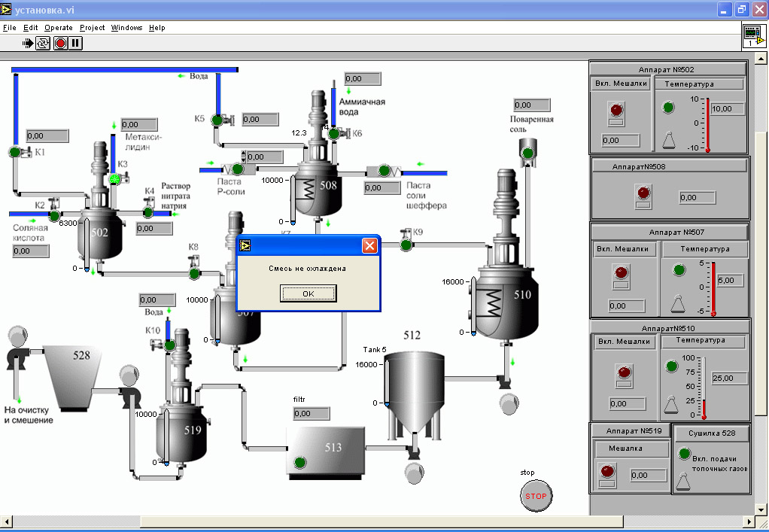This screenshot has width=769, height=532.
Task: Click the Abort Execution red button
Action: (60, 43)
